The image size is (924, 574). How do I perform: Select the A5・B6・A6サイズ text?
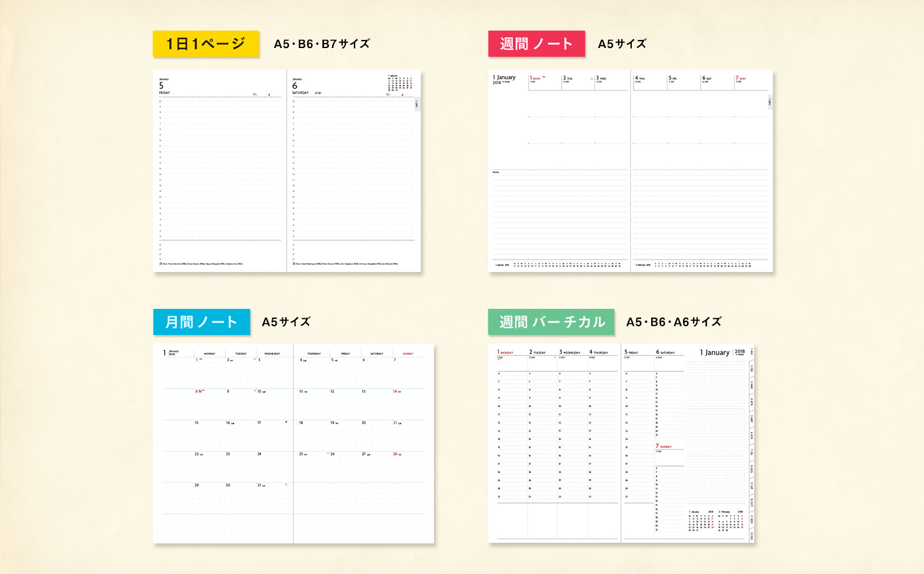point(674,322)
